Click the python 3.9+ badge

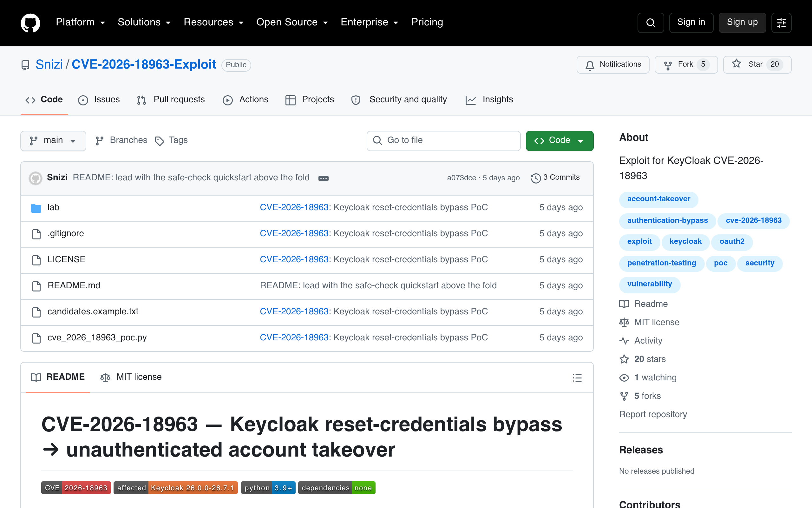tap(268, 488)
